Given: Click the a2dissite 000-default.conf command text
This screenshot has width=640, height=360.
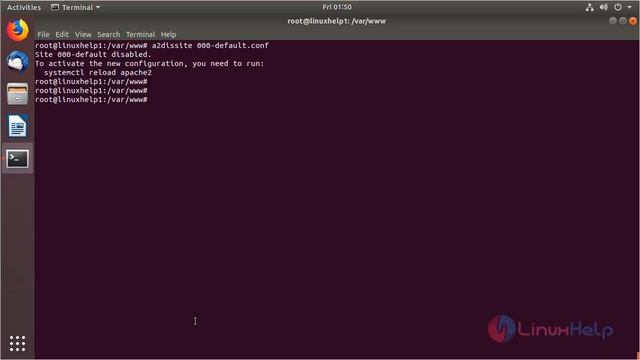Looking at the screenshot, I should [210, 45].
